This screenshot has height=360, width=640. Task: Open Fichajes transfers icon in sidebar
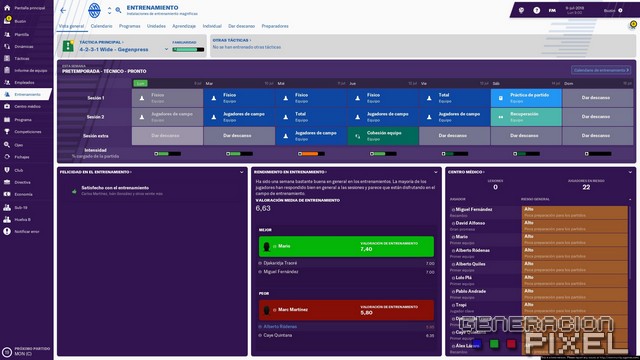[x=7, y=157]
